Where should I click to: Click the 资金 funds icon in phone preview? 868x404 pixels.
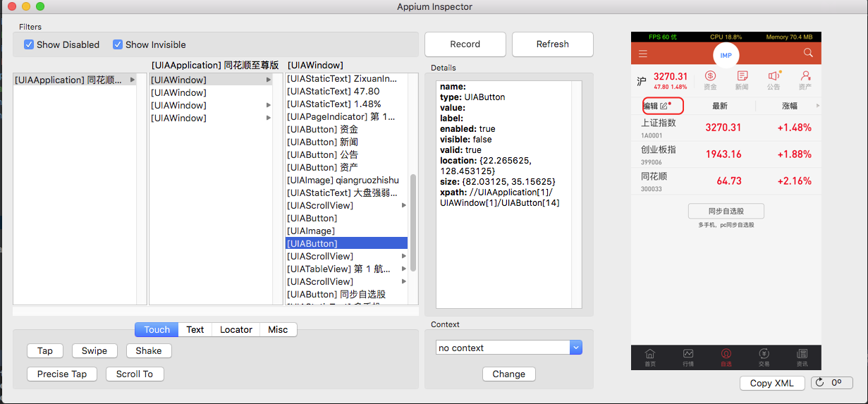710,76
